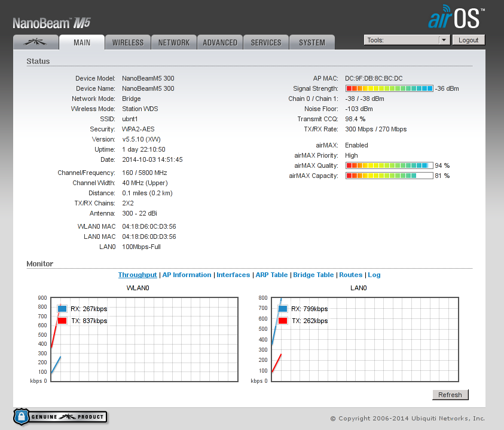Click the Security value WPA2-AES
The width and height of the screenshot is (504, 430).
click(138, 129)
